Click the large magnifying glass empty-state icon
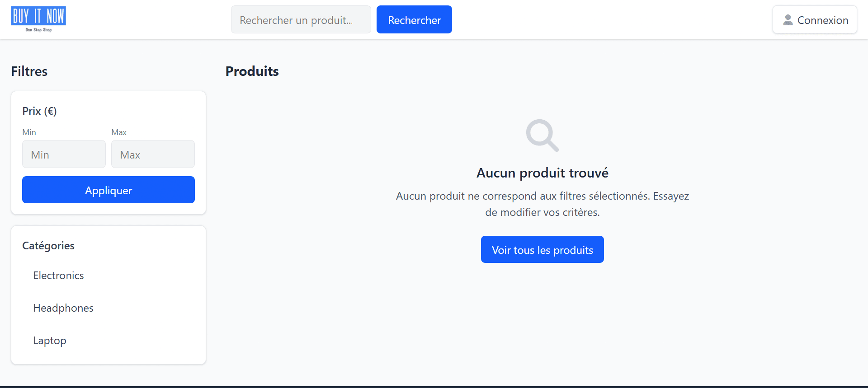 pos(542,135)
